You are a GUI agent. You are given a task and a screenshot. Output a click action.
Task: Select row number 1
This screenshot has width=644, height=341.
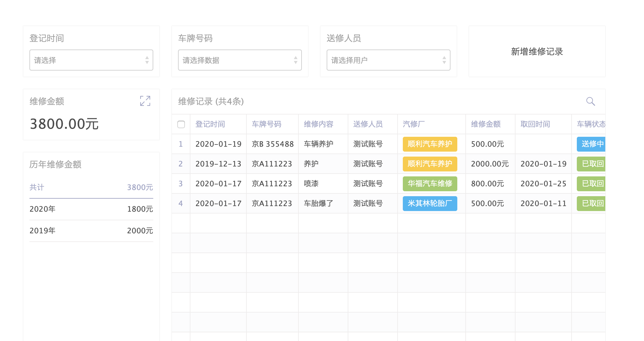coord(181,144)
